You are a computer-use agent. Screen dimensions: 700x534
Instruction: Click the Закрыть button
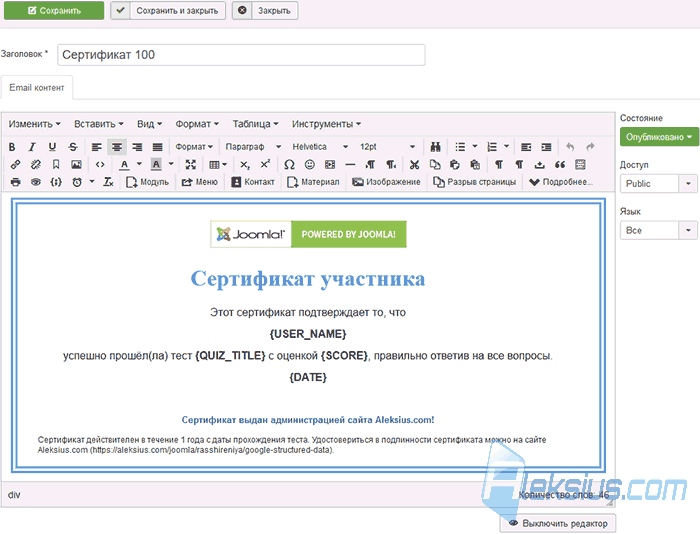click(265, 10)
